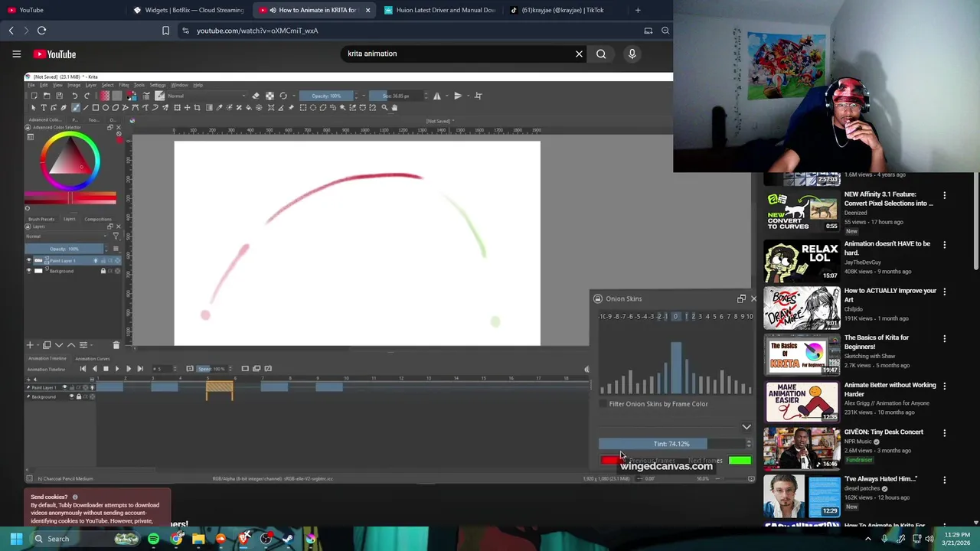Viewport: 980px width, 551px height.
Task: Click Krita's Redo arrow icon
Action: coord(87,96)
